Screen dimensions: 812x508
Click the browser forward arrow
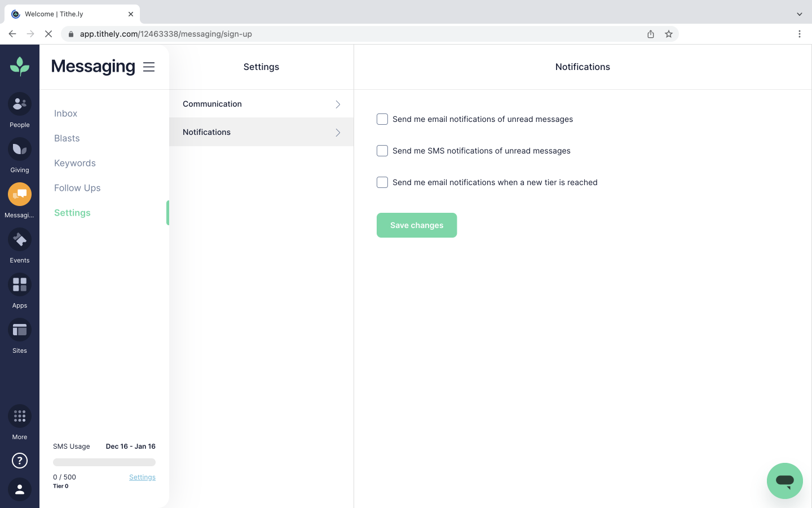[30, 34]
